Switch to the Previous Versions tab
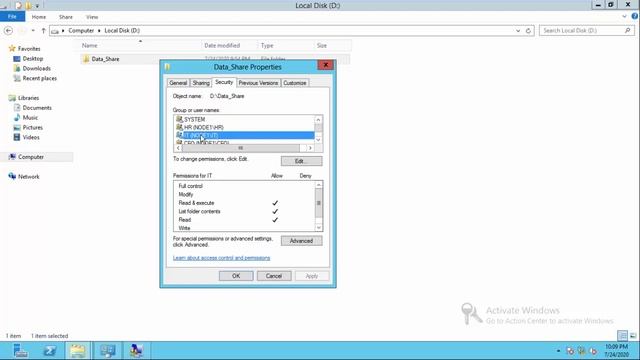 [258, 83]
